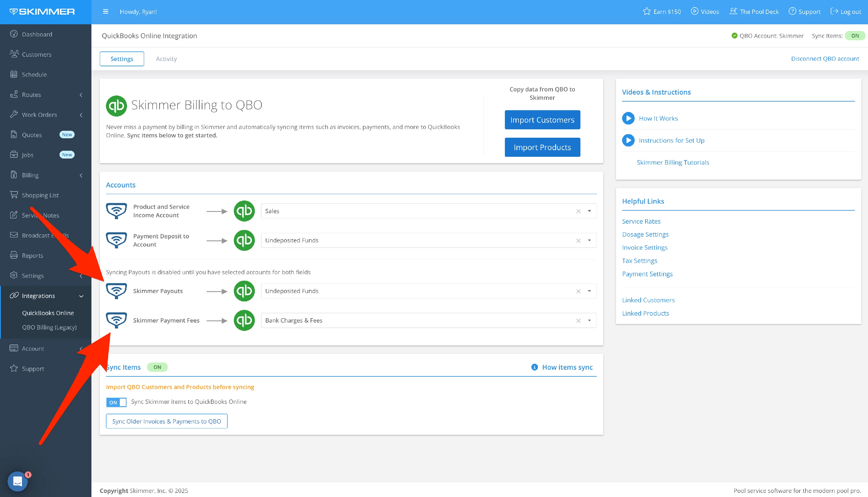Image resolution: width=868 pixels, height=497 pixels.
Task: Click the How items sync info icon
Action: coord(534,367)
